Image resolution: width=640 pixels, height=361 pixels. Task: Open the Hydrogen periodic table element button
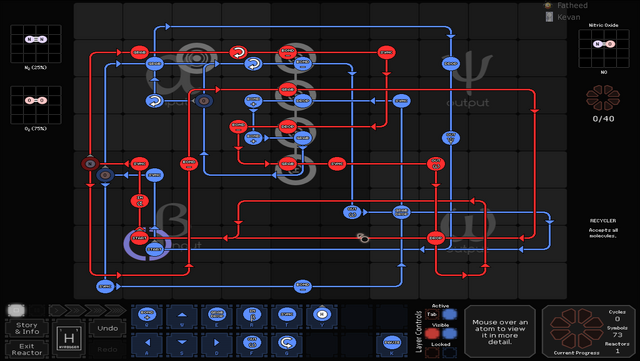[x=69, y=339]
